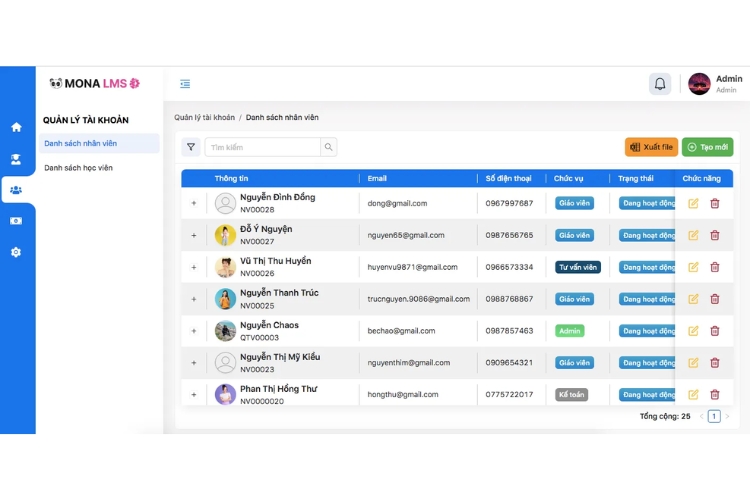
Task: Delete Đỗ Ý Nguyện's record
Action: [x=715, y=235]
